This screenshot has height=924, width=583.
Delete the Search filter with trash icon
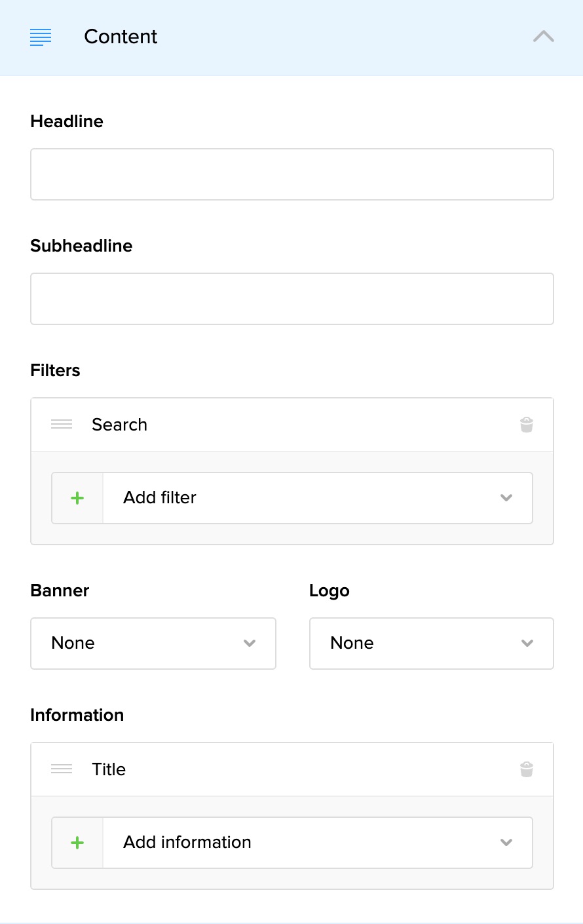coord(526,425)
